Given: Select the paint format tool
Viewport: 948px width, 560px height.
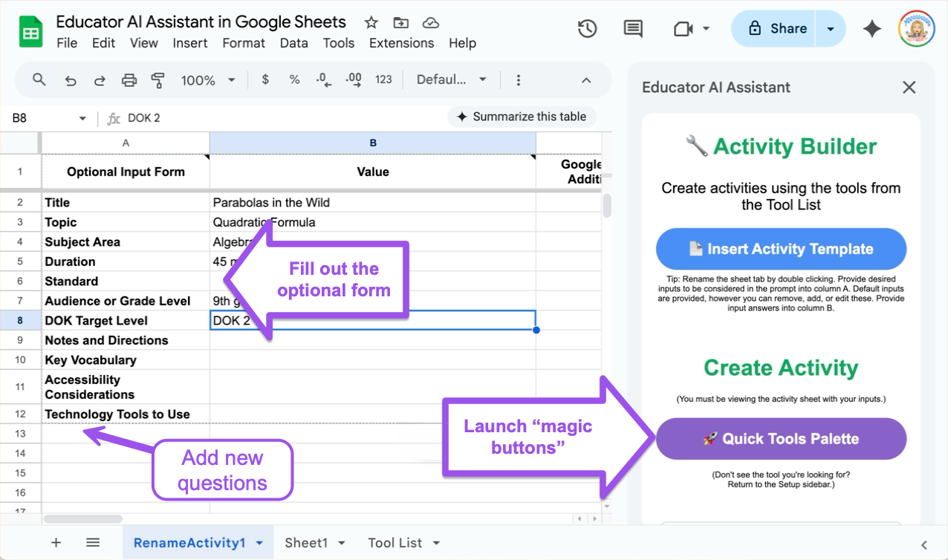Looking at the screenshot, I should (158, 80).
